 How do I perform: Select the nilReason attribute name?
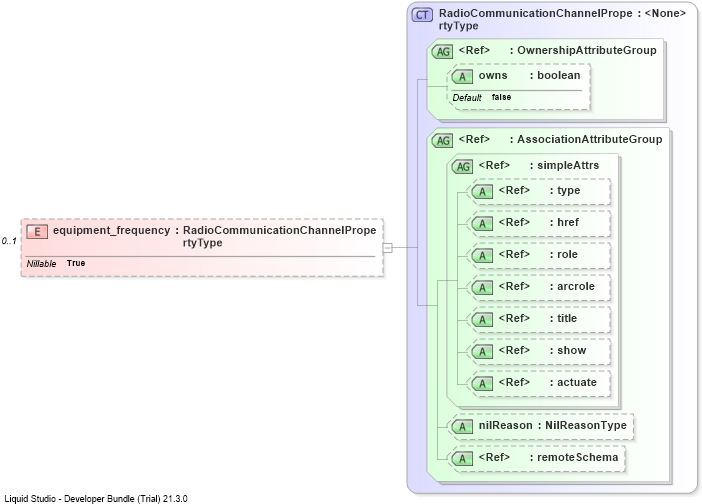pos(505,425)
